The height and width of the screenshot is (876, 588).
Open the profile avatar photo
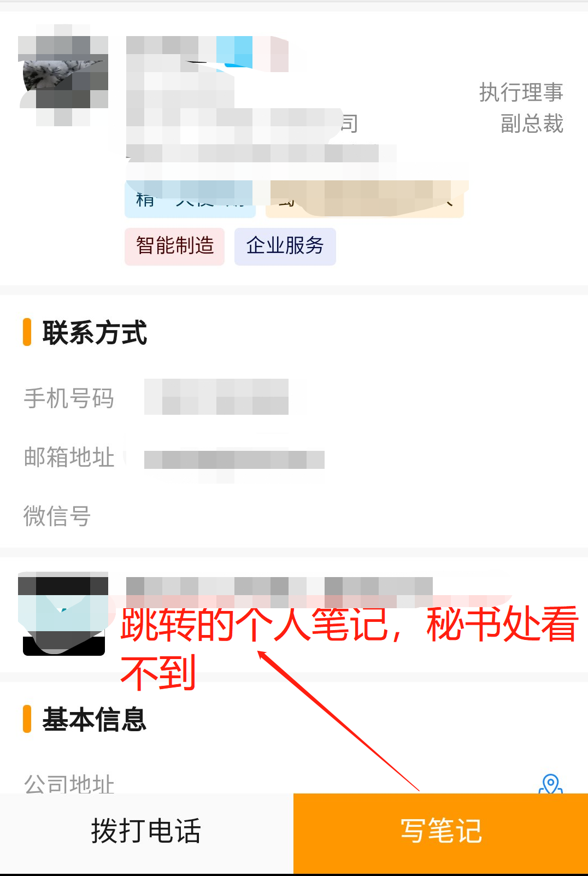point(63,75)
